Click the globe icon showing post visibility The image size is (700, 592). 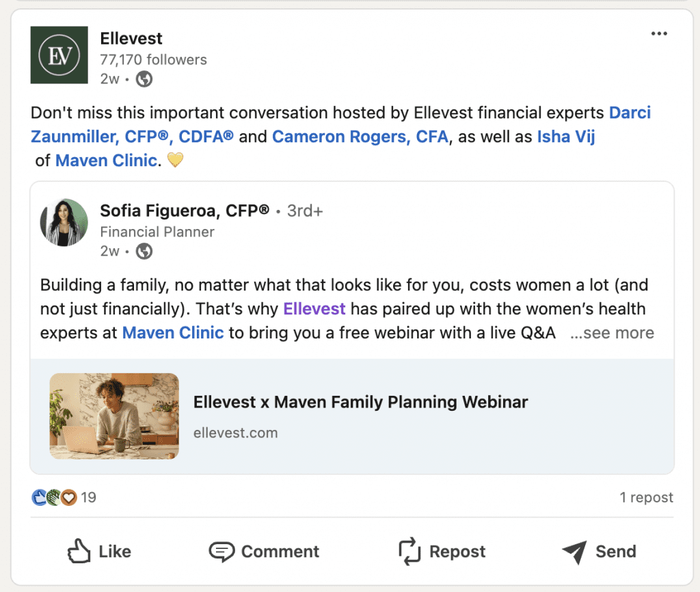point(142,79)
